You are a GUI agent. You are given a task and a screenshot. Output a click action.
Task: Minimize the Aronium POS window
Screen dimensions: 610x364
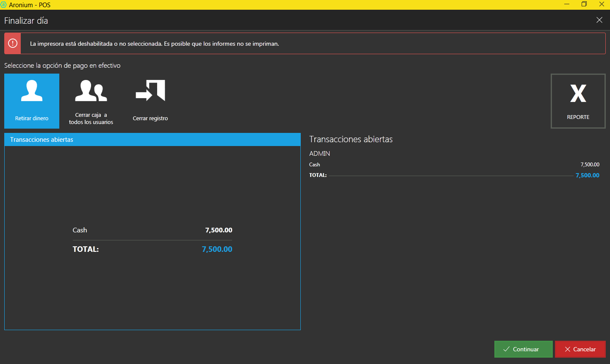pyautogui.click(x=567, y=4)
